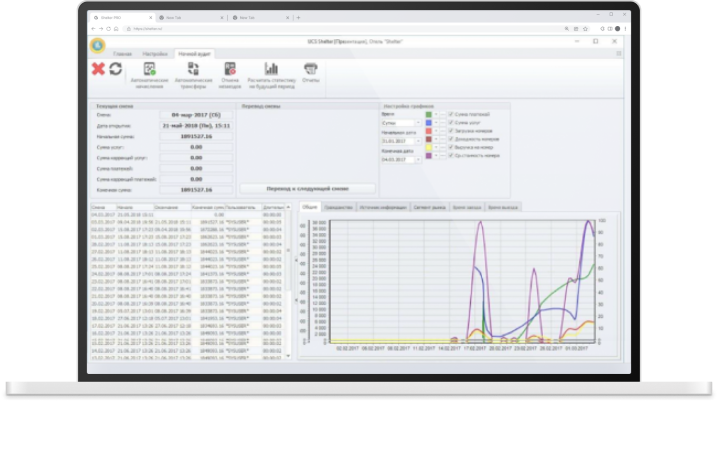Open the Сутки period dropdown

pos(418,123)
